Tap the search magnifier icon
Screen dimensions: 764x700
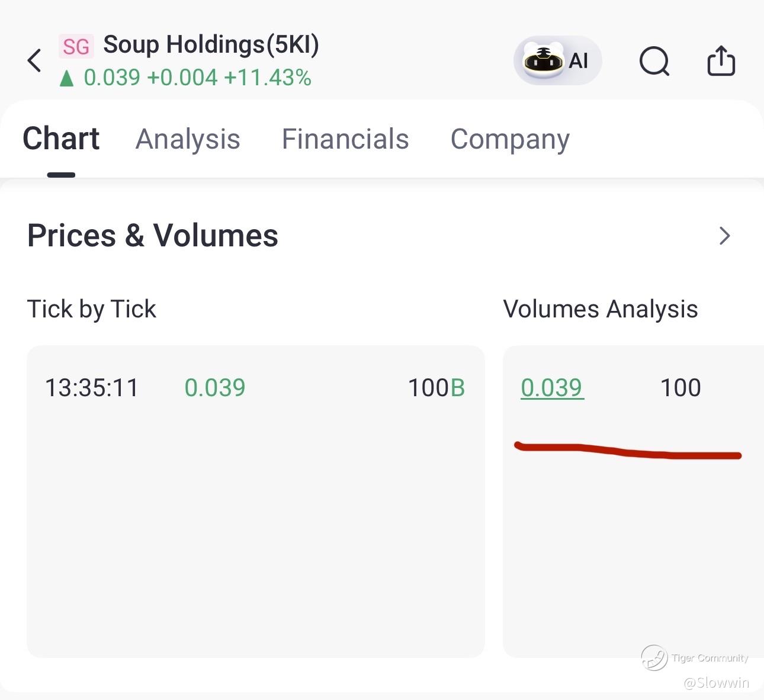[x=654, y=61]
